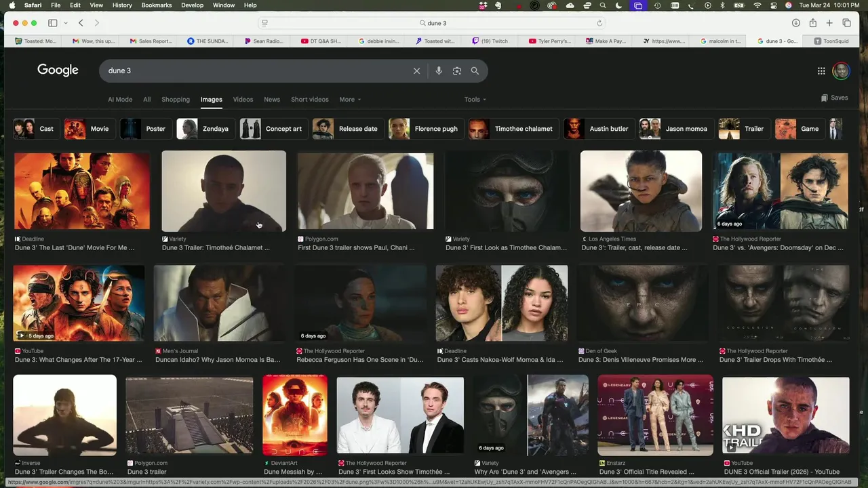Switch to the ToonSquid browser tab

click(831, 41)
